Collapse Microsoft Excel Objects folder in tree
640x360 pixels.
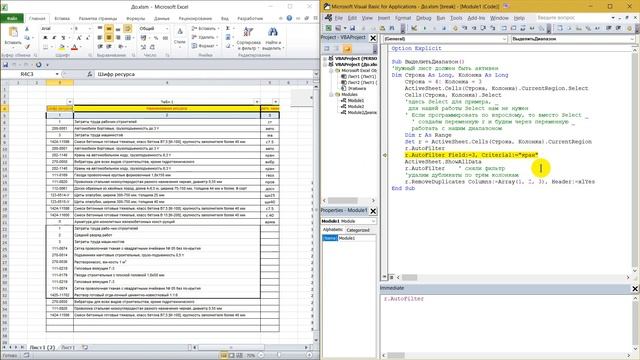[331, 70]
